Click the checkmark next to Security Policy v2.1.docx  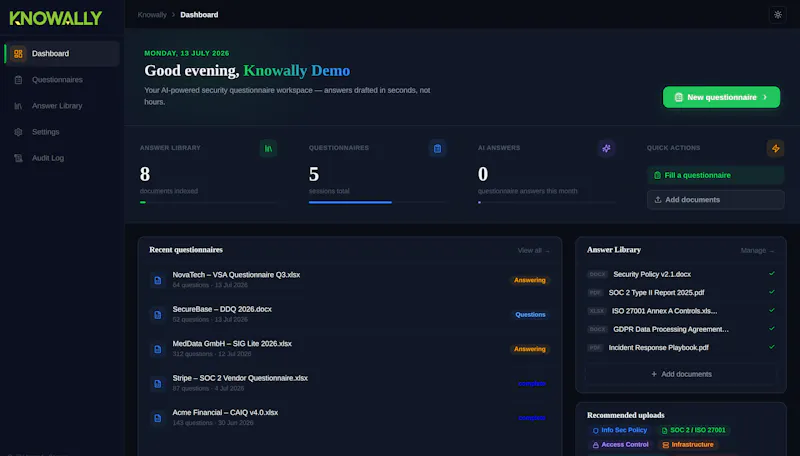coord(772,273)
